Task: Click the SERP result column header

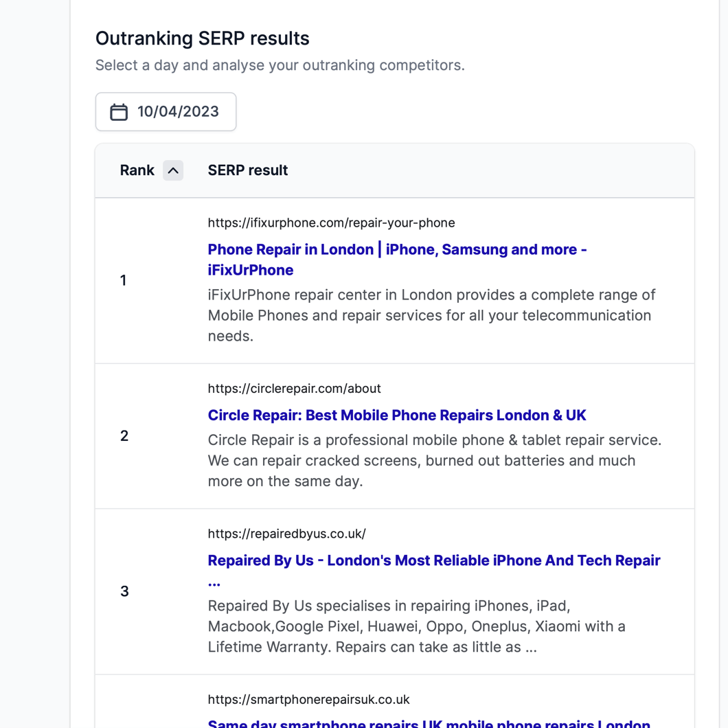Action: [247, 170]
